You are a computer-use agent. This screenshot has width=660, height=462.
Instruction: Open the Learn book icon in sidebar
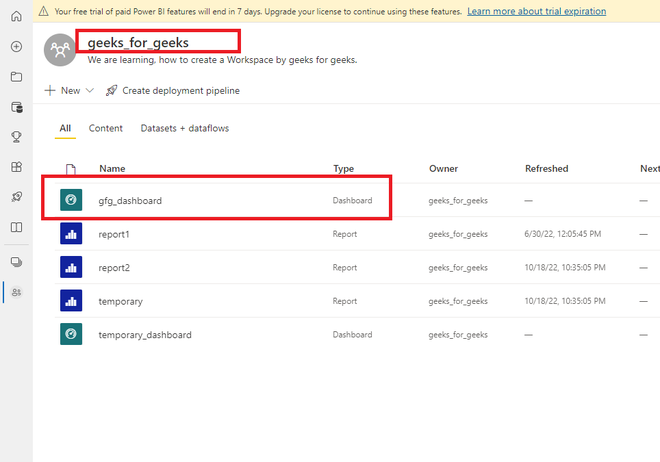tap(16, 227)
